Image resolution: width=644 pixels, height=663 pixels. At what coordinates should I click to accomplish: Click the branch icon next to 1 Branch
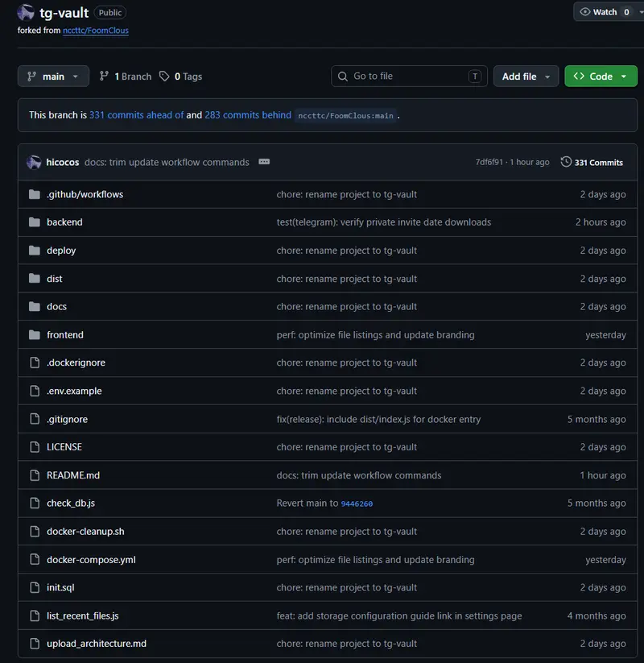pyautogui.click(x=104, y=76)
